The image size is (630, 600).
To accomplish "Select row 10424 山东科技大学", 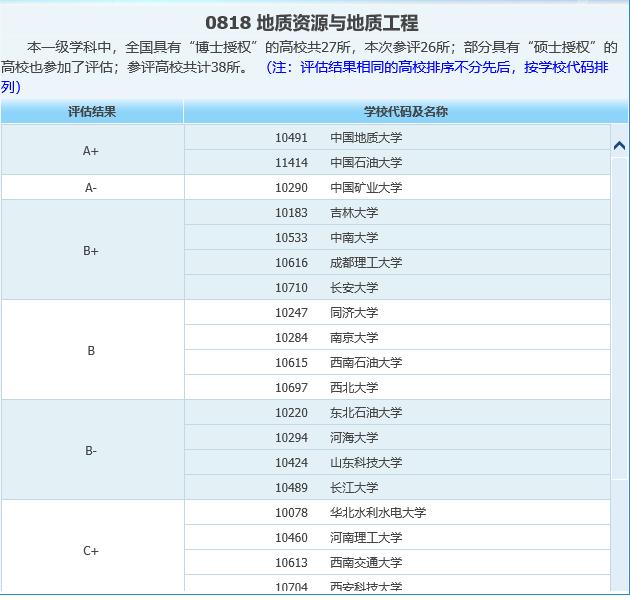I will [x=397, y=462].
